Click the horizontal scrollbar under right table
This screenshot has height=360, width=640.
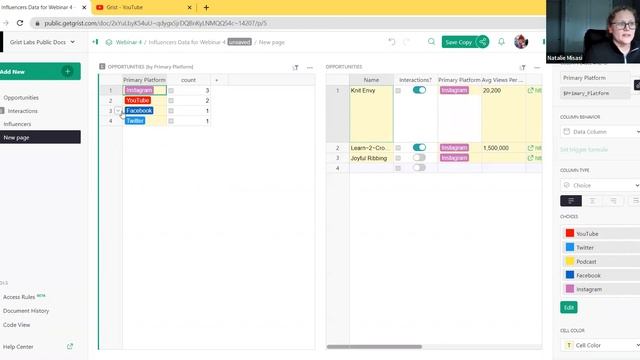[x=374, y=347]
